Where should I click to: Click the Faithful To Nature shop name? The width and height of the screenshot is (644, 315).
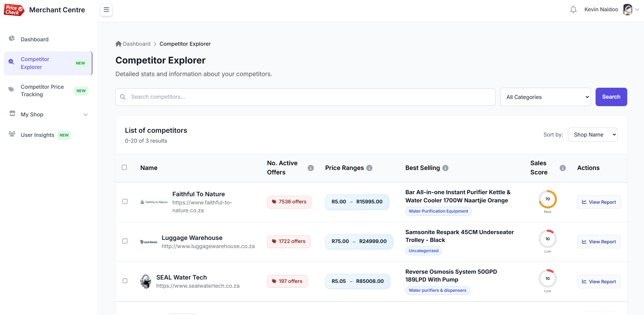tap(199, 194)
